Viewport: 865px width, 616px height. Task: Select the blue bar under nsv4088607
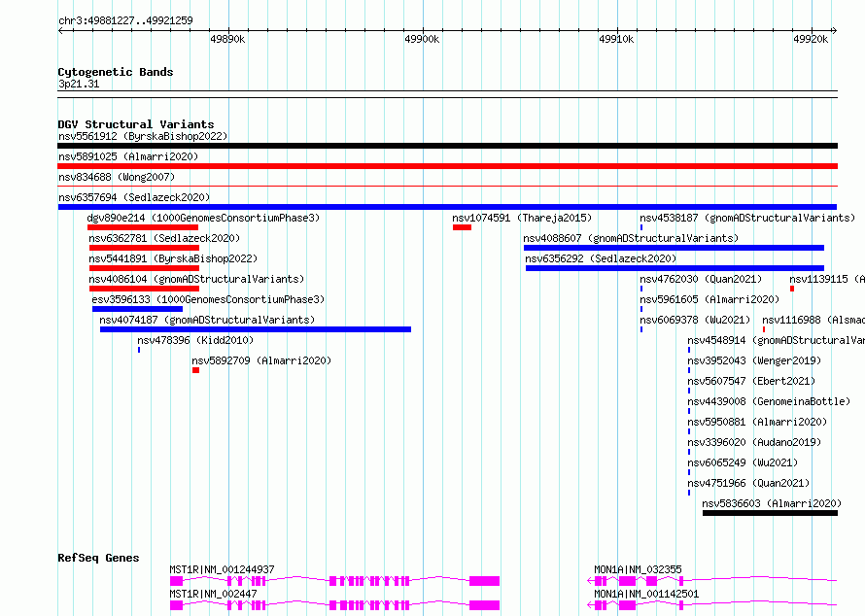(x=674, y=248)
